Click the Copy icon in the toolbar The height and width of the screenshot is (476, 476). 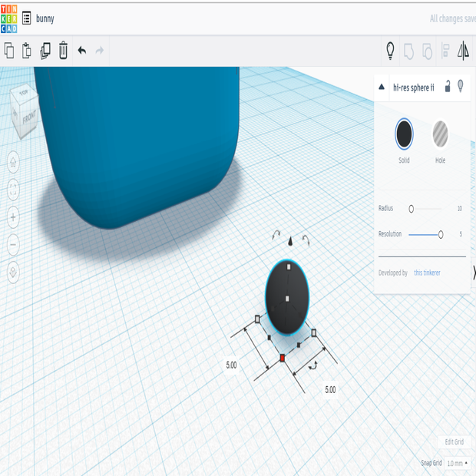click(x=9, y=51)
